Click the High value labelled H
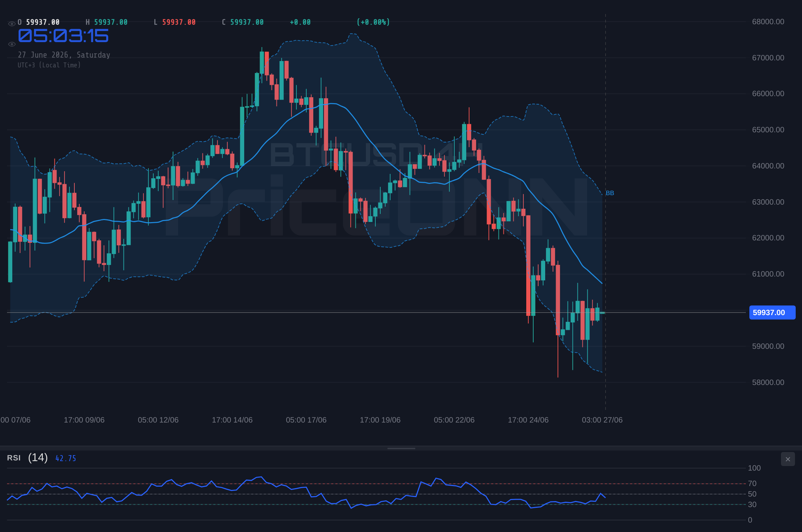The width and height of the screenshot is (802, 532). pyautogui.click(x=111, y=22)
